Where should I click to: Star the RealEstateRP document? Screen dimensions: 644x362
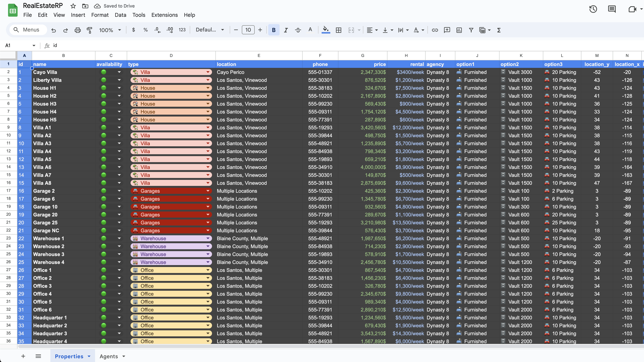pos(73,6)
